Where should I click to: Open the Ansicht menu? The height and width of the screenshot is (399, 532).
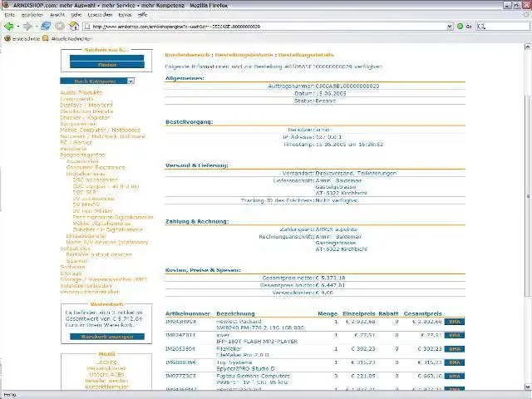click(x=57, y=15)
